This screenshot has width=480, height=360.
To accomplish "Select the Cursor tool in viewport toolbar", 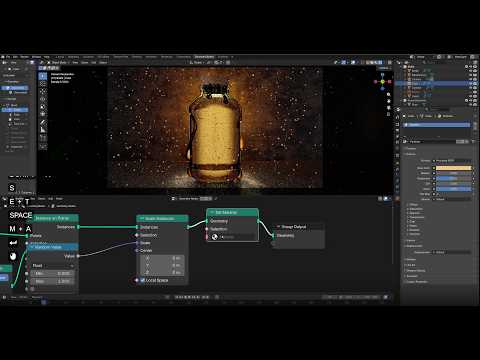I will (x=43, y=84).
